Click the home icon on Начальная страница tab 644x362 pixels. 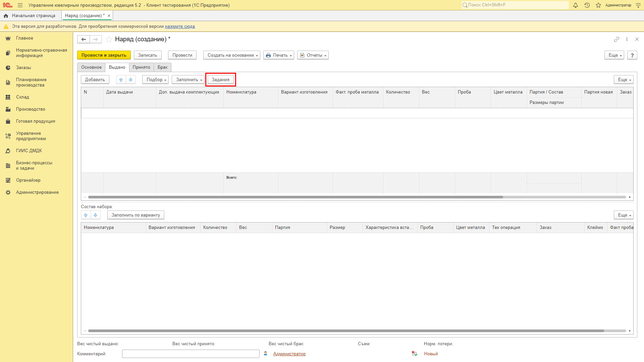click(6, 16)
